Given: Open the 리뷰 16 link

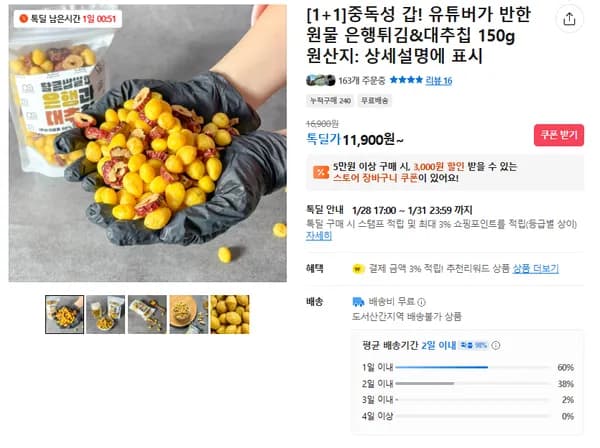Looking at the screenshot, I should click(439, 80).
